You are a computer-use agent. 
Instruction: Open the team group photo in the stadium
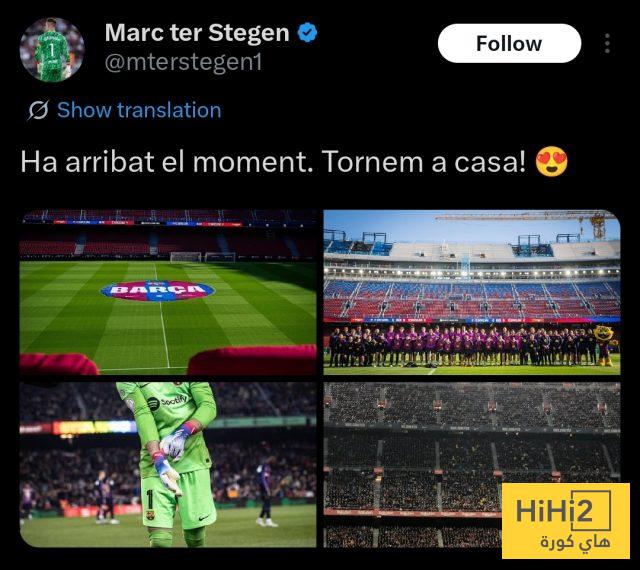472,292
